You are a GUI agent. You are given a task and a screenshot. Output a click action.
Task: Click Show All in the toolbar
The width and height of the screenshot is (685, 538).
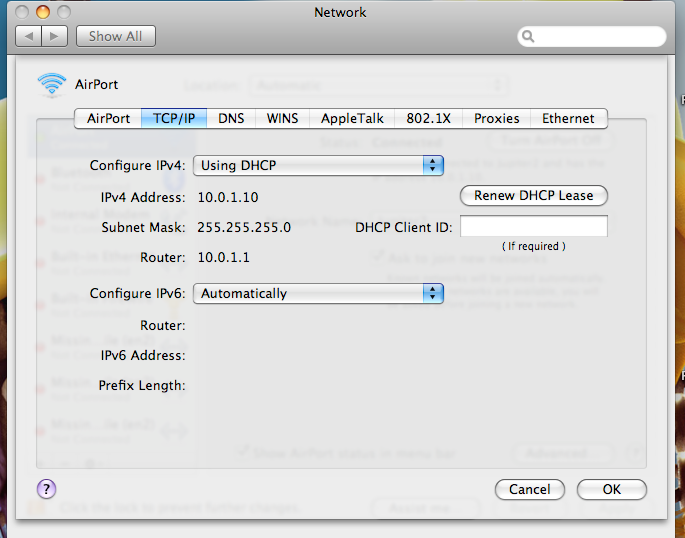click(x=115, y=36)
